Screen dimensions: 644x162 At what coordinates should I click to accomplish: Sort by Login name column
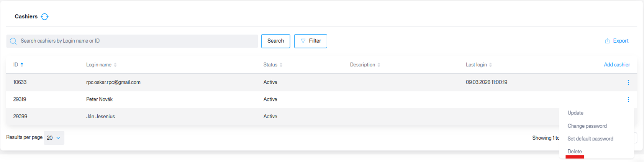tap(115, 65)
